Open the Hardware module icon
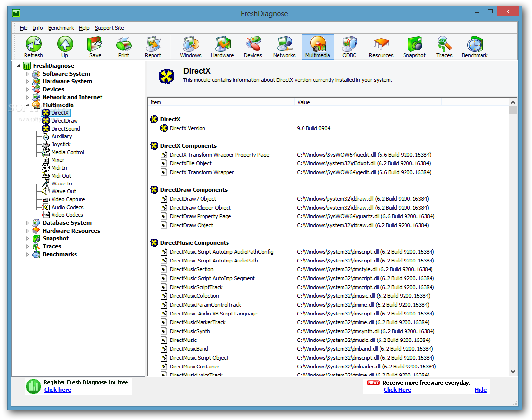 click(223, 47)
